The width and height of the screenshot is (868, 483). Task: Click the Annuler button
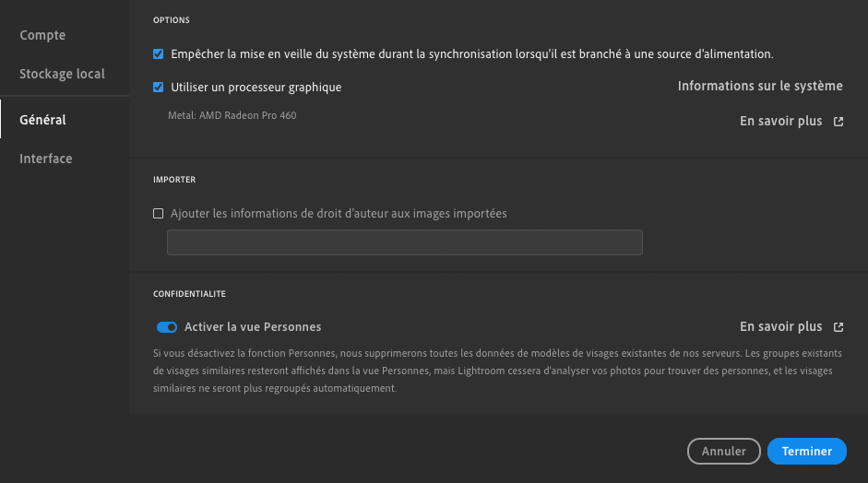[723, 451]
